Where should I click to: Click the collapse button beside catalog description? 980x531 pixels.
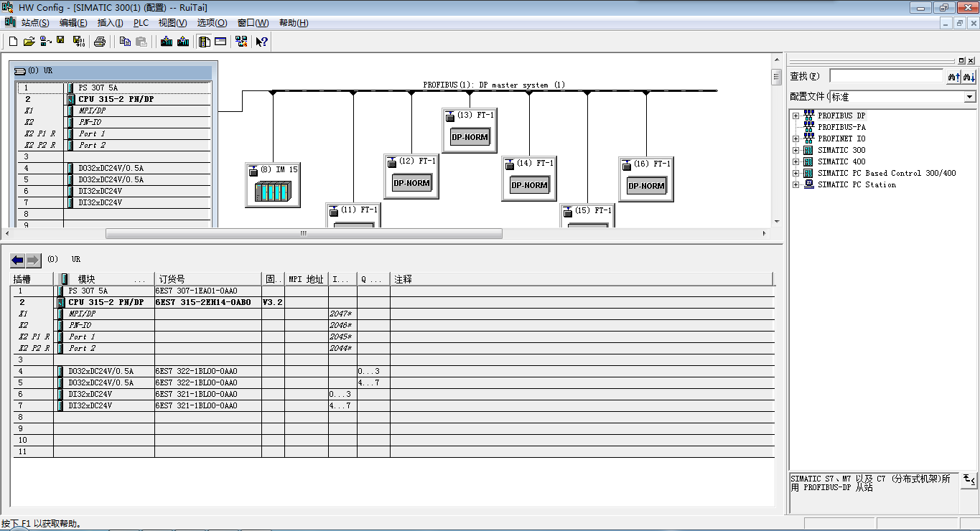coord(969,479)
